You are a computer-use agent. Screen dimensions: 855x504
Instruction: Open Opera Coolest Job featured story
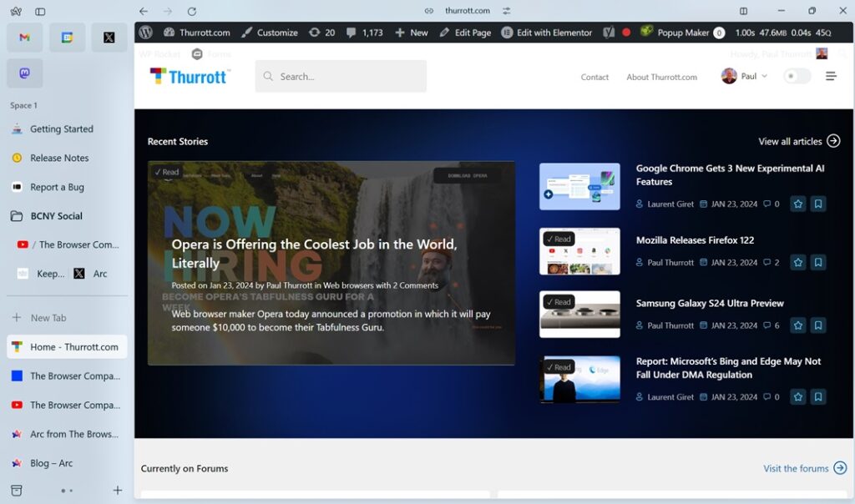point(331,263)
